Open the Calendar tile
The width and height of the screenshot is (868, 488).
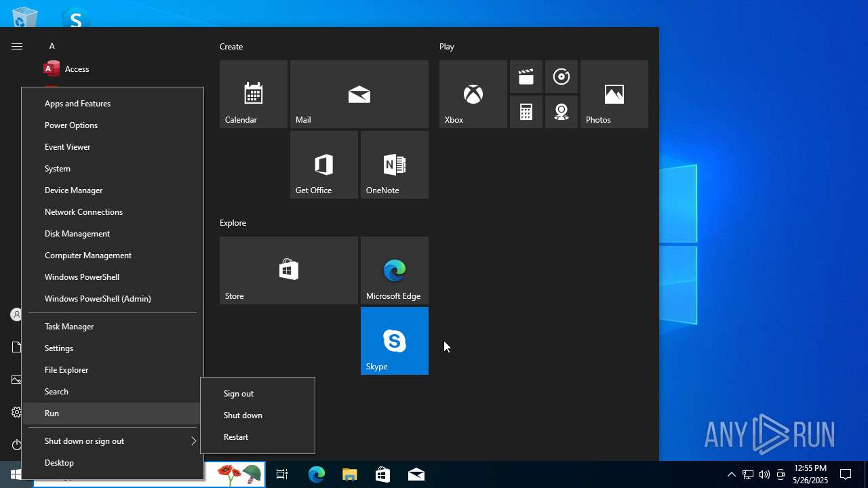point(254,94)
